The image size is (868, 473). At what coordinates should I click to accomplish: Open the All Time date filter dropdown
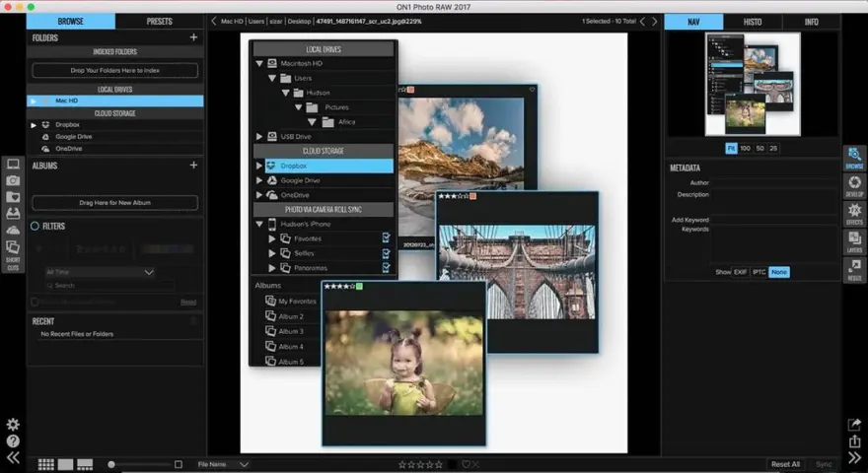(100, 272)
